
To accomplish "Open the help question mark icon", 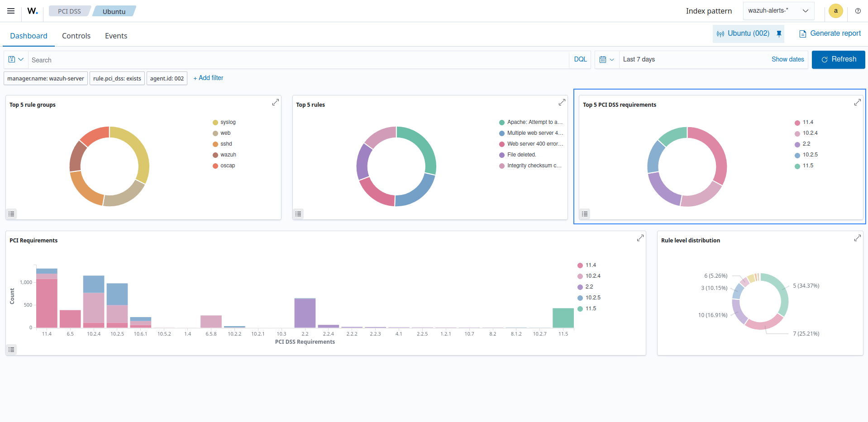I will [858, 11].
